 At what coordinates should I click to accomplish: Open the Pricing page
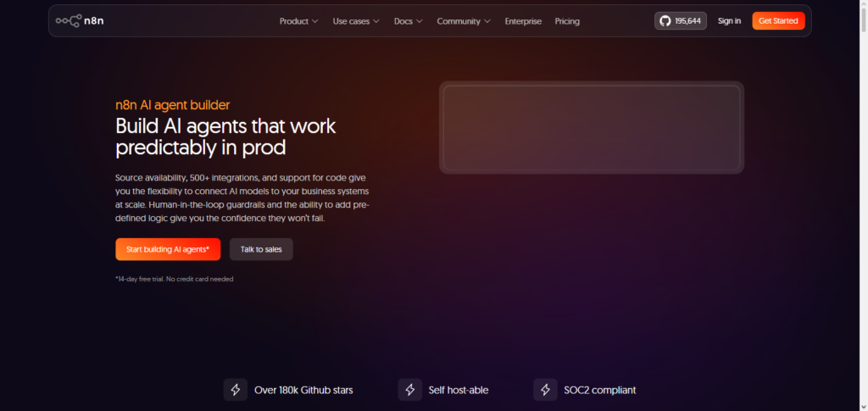point(567,21)
